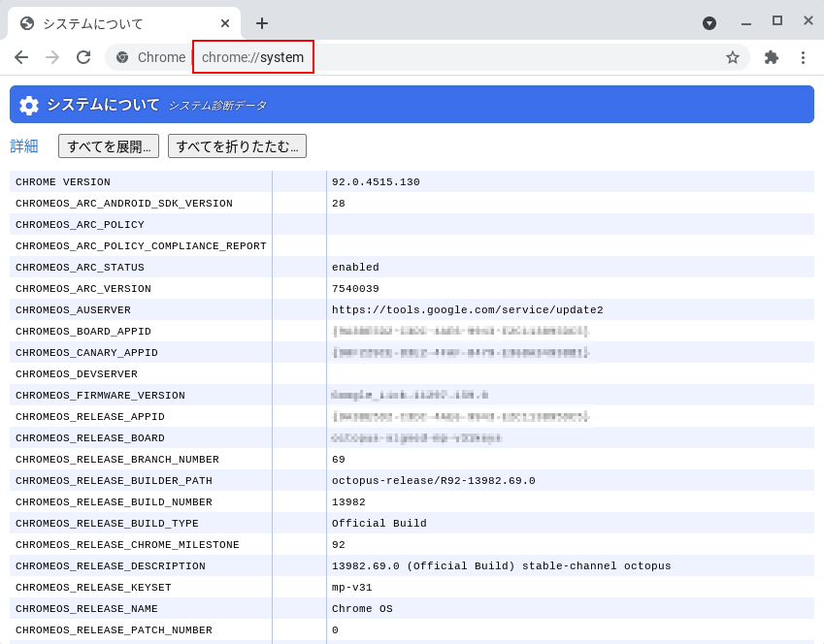Reload the chrome://system page
The width and height of the screenshot is (824, 644).
(83, 57)
